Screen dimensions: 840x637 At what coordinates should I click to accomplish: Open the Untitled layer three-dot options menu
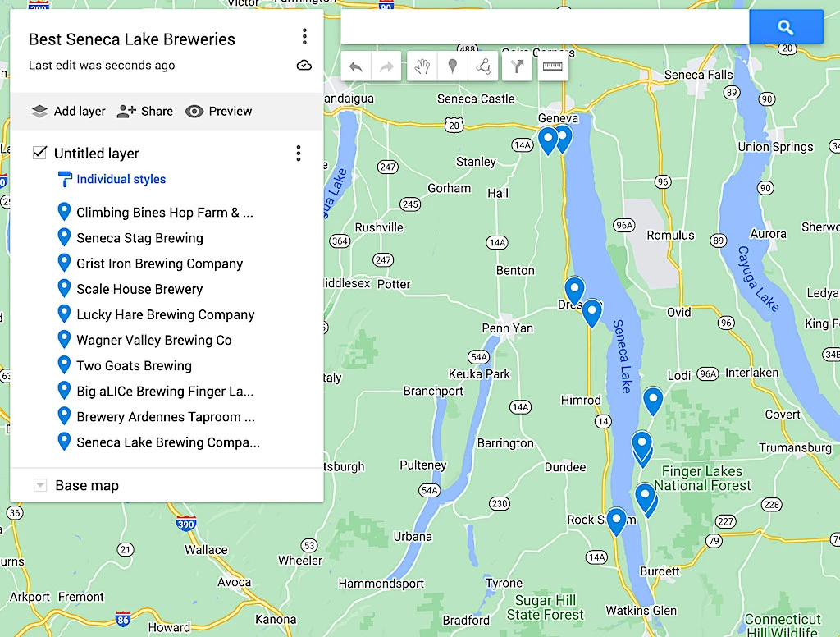(x=299, y=154)
